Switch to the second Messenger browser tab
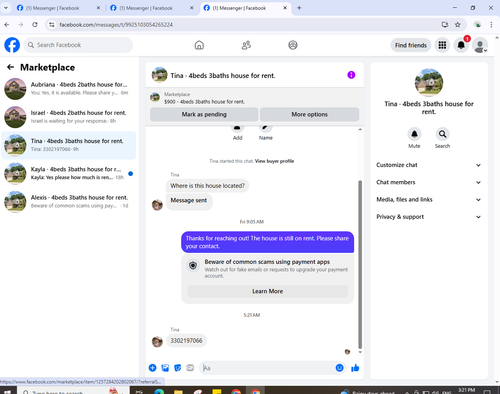 [151, 8]
